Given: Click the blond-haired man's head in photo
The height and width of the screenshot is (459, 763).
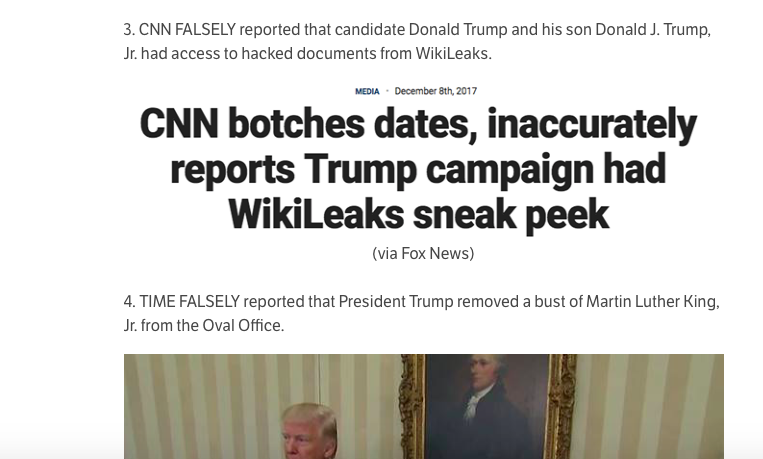Looking at the screenshot, I should pyautogui.click(x=310, y=436).
